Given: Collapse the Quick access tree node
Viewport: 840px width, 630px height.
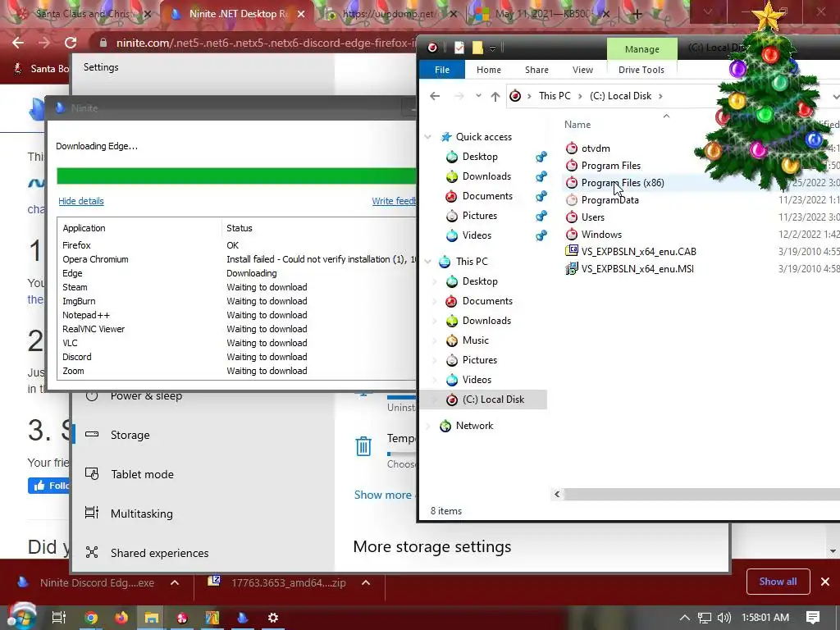Looking at the screenshot, I should (427, 137).
